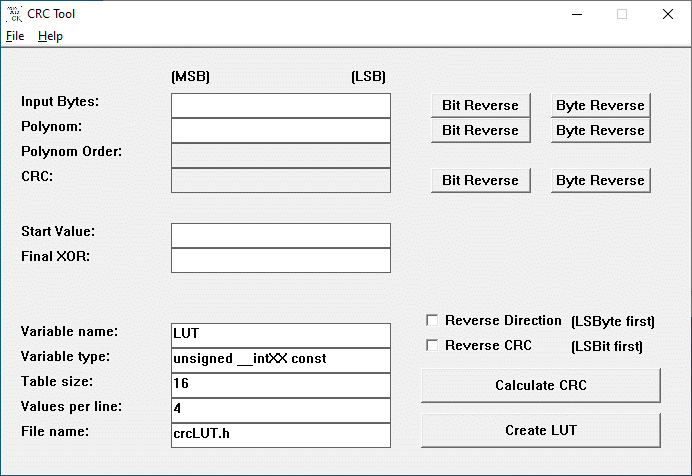Viewport: 692px width, 476px height.
Task: Click the Calculate CRC button
Action: tap(541, 385)
